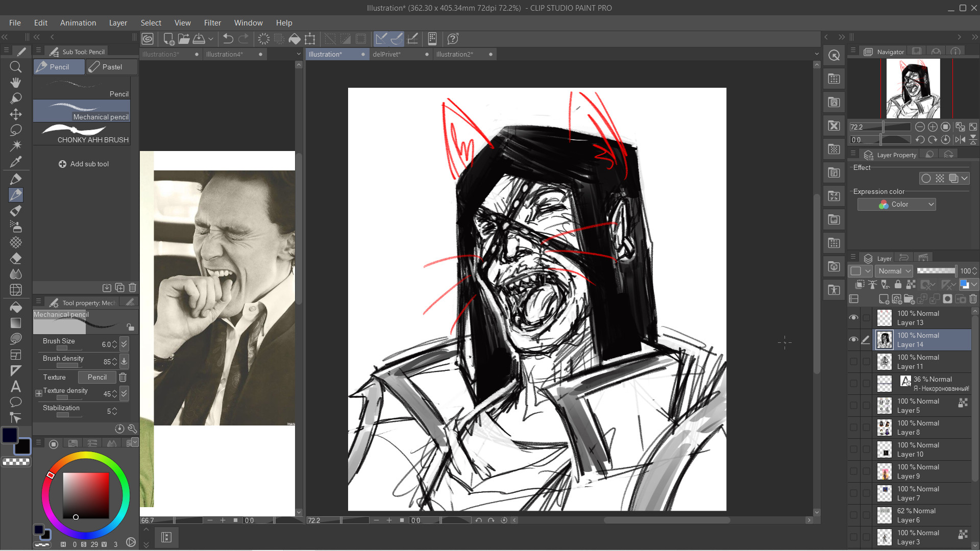Select the Pen tool

pyautogui.click(x=16, y=179)
